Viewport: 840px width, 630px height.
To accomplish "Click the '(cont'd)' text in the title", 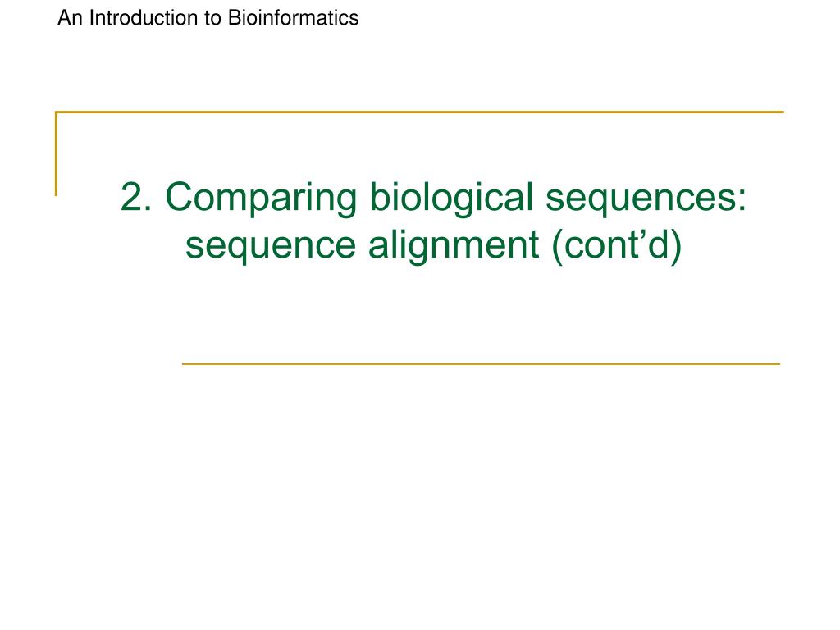I will coord(617,246).
